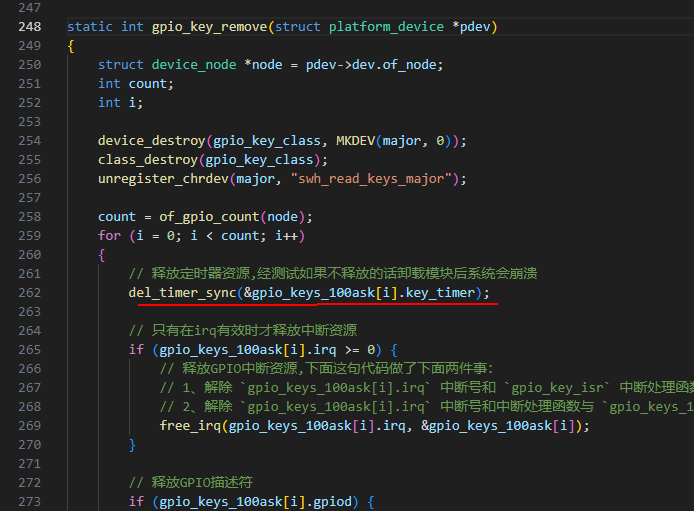Click the comment on line 266

(326, 369)
